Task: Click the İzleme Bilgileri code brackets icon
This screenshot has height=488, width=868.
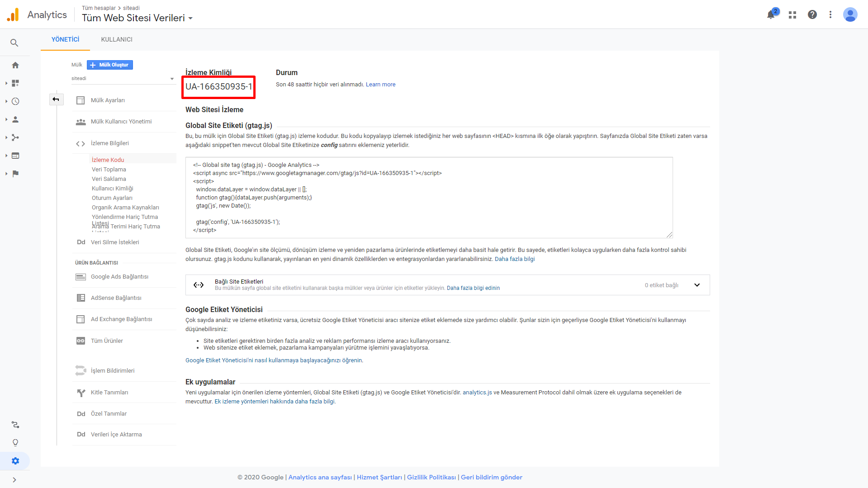Action: coord(81,143)
